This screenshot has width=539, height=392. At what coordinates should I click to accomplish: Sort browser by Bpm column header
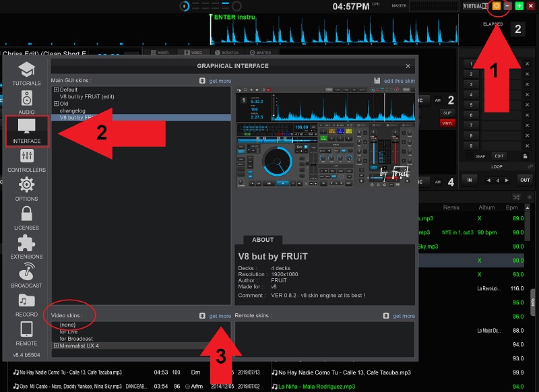pyautogui.click(x=511, y=207)
